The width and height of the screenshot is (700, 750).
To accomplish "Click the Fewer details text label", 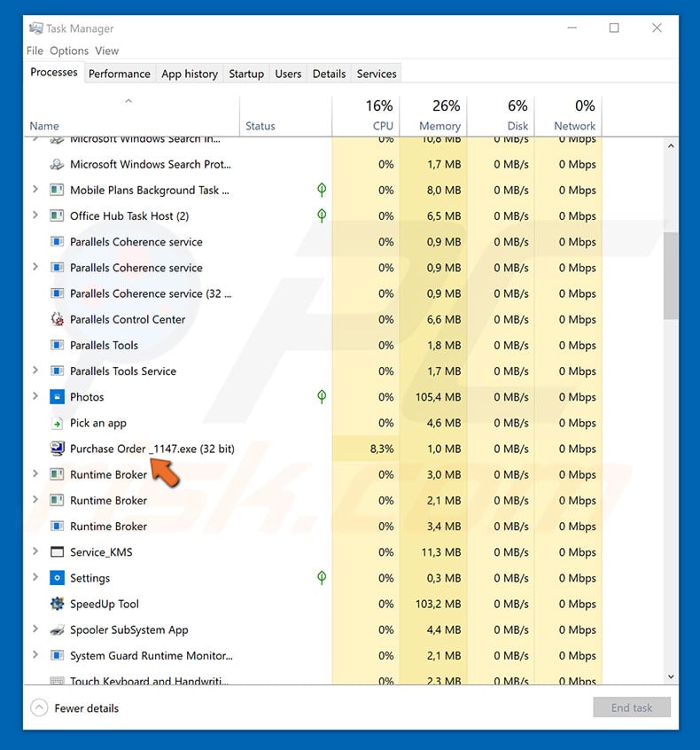I will [87, 708].
